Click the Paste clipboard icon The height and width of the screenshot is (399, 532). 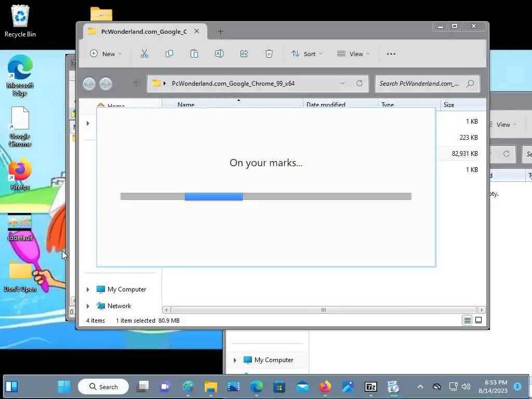[x=194, y=54]
